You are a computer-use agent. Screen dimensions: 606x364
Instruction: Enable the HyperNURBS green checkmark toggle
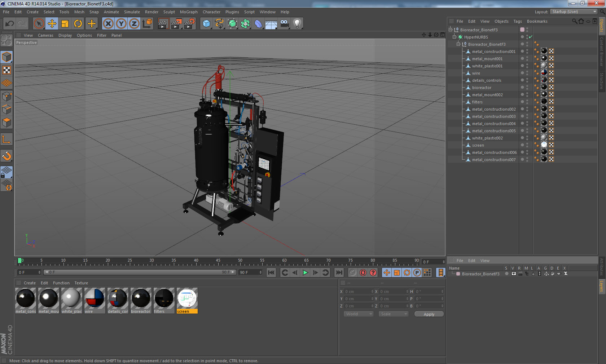[531, 37]
